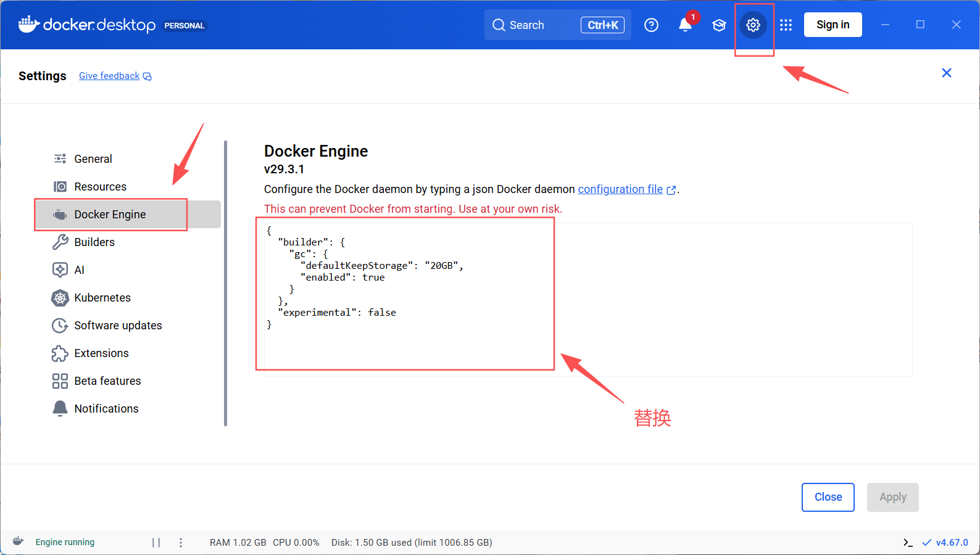Click the version v4.67.0 update status
Screen dimensions: 980x555
tap(945, 543)
